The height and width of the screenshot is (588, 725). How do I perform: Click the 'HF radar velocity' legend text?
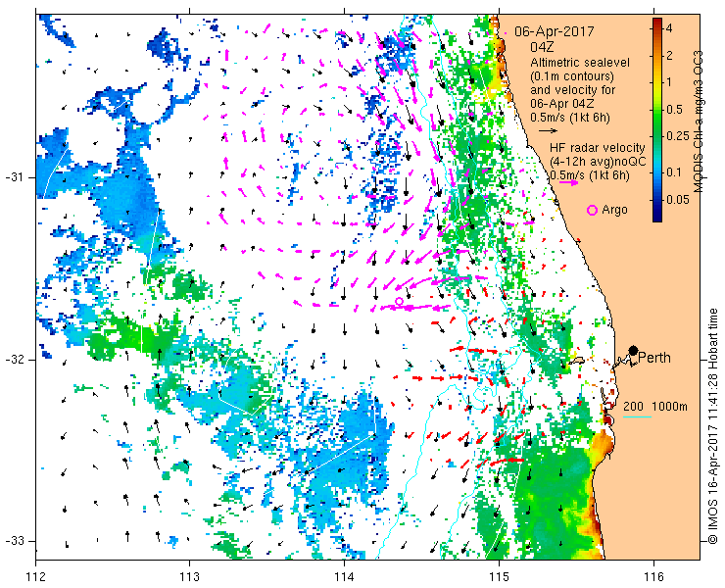[x=598, y=148]
